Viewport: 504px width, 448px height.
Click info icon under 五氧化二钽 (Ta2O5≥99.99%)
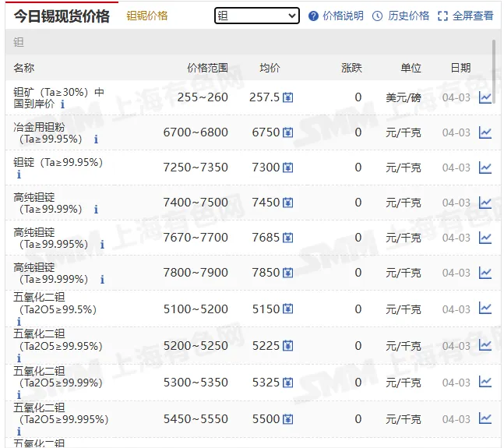(x=19, y=395)
